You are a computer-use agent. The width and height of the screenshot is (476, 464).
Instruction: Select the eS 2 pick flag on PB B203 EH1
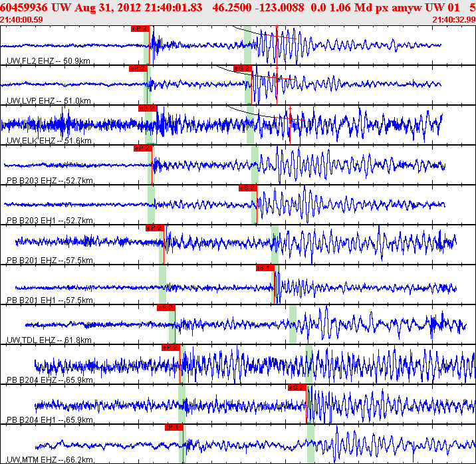click(248, 188)
